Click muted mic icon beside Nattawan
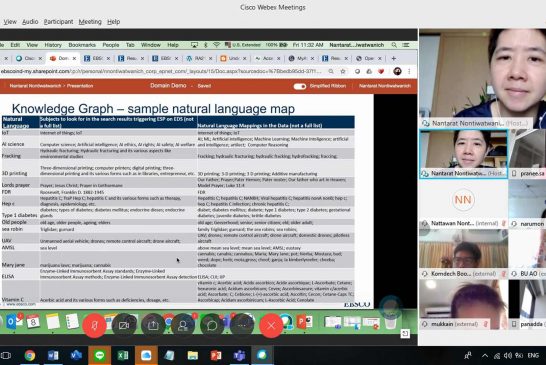546x365 pixels. [x=503, y=224]
